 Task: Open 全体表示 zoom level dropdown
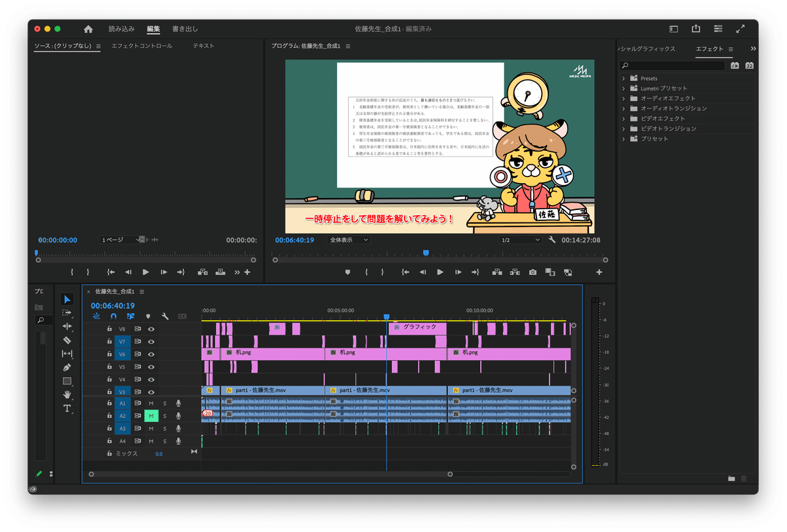coord(348,240)
